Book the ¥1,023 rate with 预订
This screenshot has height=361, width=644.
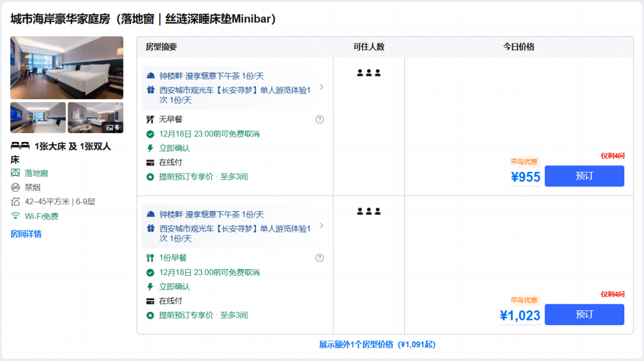pos(584,314)
